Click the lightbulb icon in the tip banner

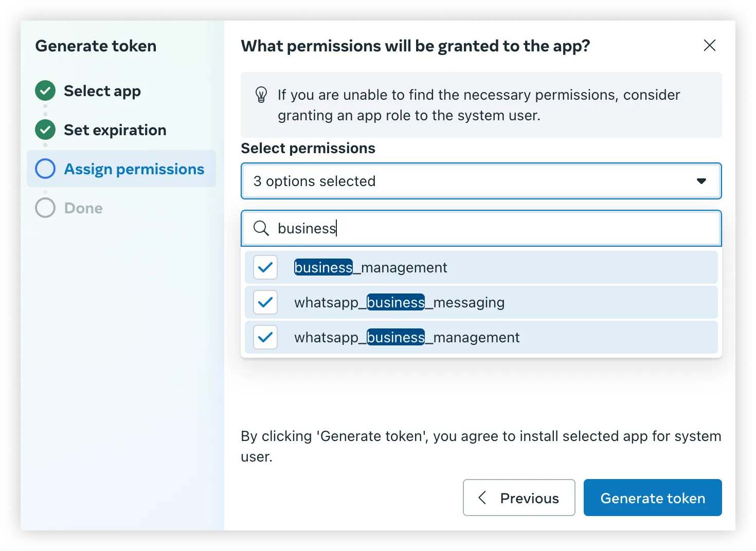coord(261,95)
